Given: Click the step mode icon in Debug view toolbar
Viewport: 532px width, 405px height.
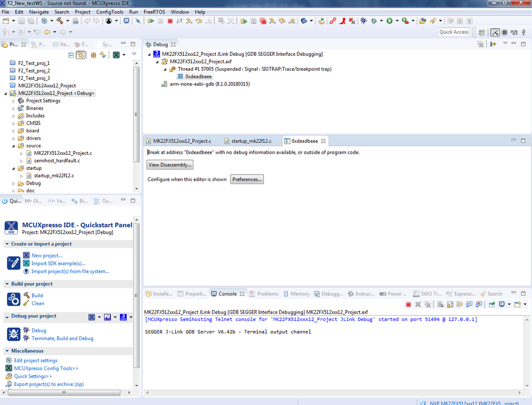Looking at the screenshot, I should (493, 44).
